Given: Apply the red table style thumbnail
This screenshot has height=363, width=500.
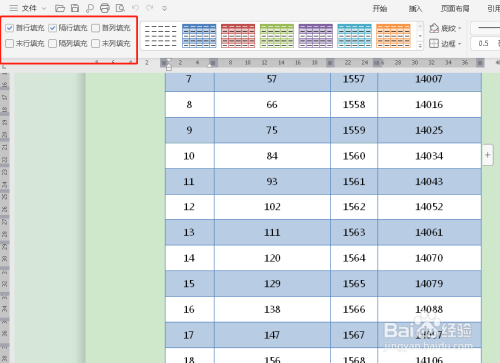Looking at the screenshot, I should [238, 36].
